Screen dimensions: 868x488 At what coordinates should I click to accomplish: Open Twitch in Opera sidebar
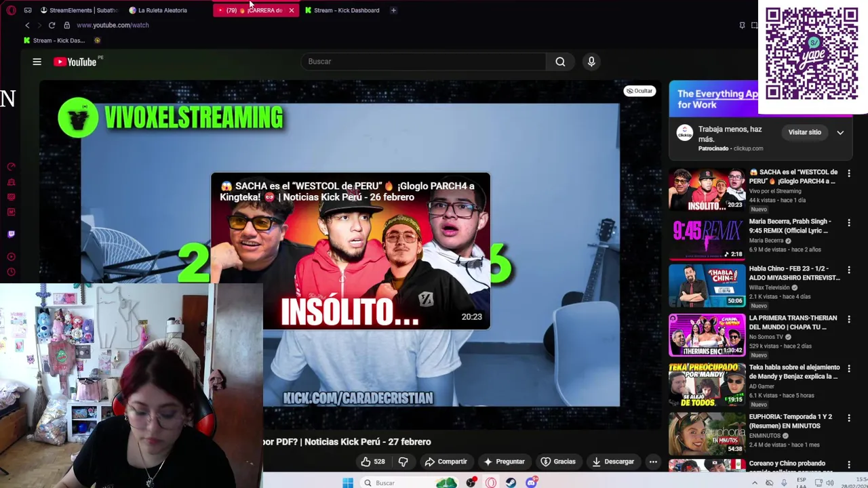[x=11, y=234]
